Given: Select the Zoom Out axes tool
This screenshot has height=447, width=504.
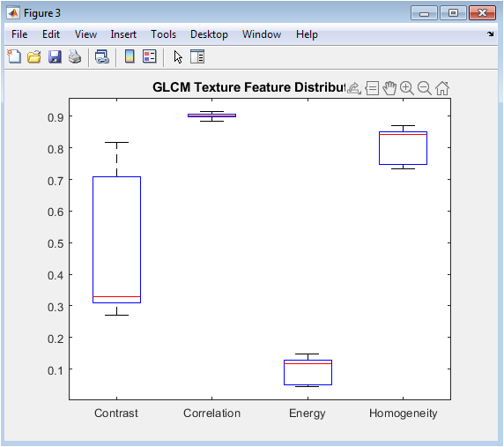Looking at the screenshot, I should [425, 88].
